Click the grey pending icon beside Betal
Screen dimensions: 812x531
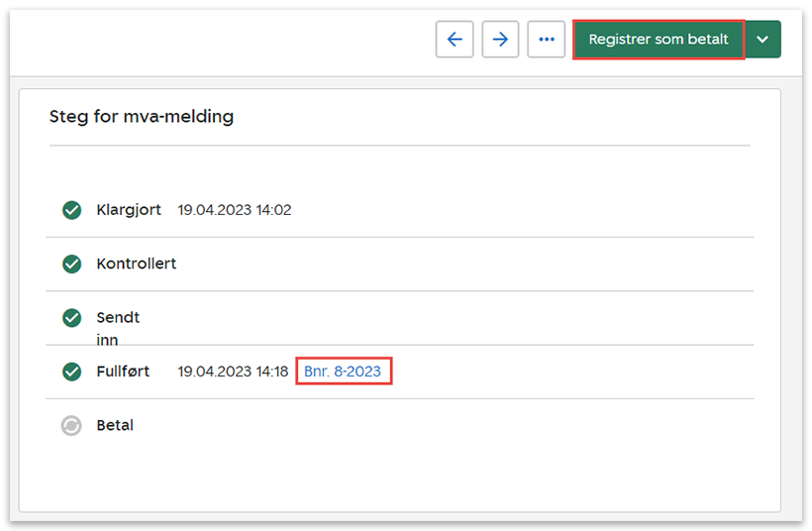point(71,426)
